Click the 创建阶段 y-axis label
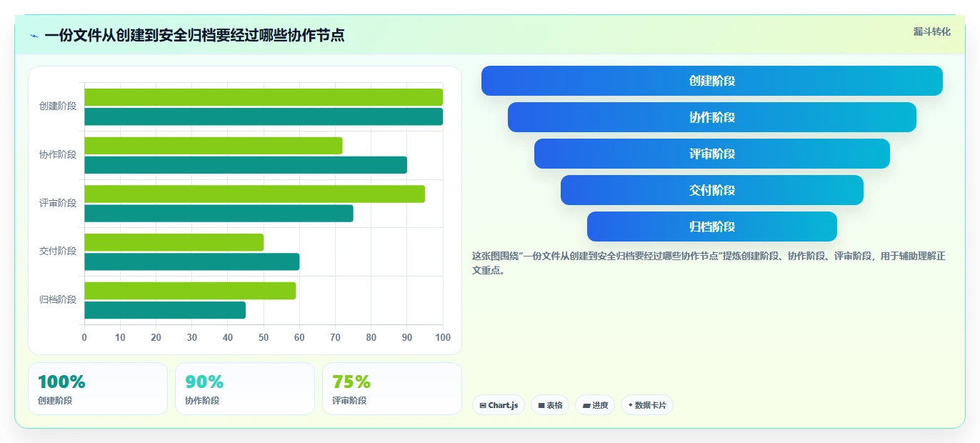 coord(58,106)
